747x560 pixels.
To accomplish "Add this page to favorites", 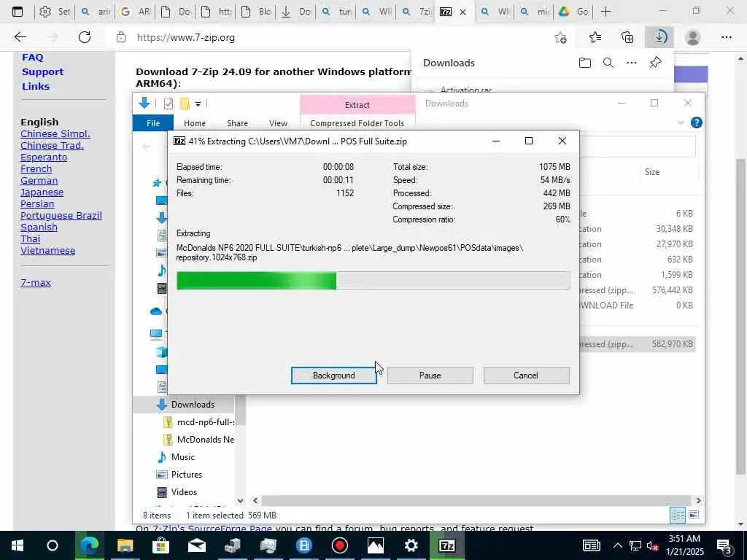I will pos(561,37).
